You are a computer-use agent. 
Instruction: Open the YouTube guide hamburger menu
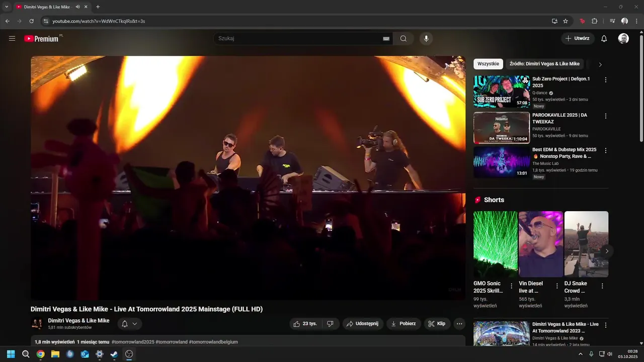pos(12,38)
